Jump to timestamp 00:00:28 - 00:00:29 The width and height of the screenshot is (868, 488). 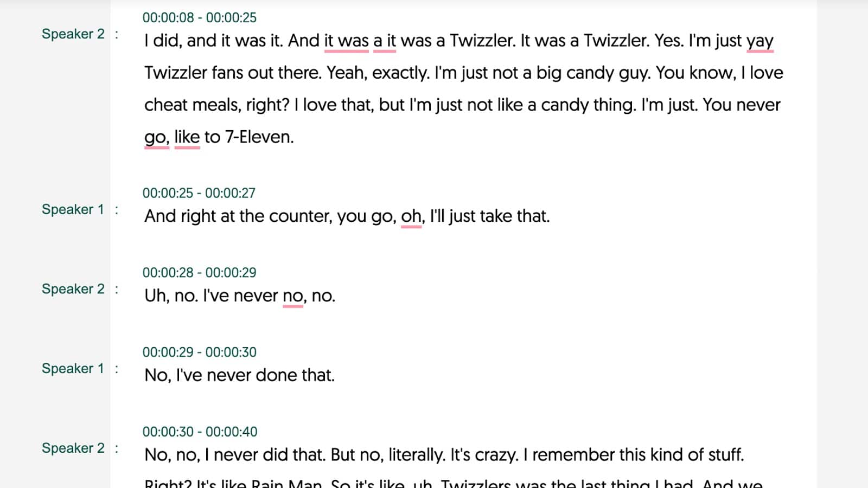[199, 273]
